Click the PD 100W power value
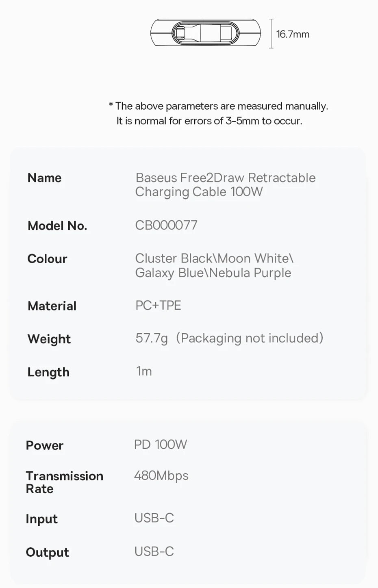Viewport: 378px width, 588px height. [x=161, y=445]
